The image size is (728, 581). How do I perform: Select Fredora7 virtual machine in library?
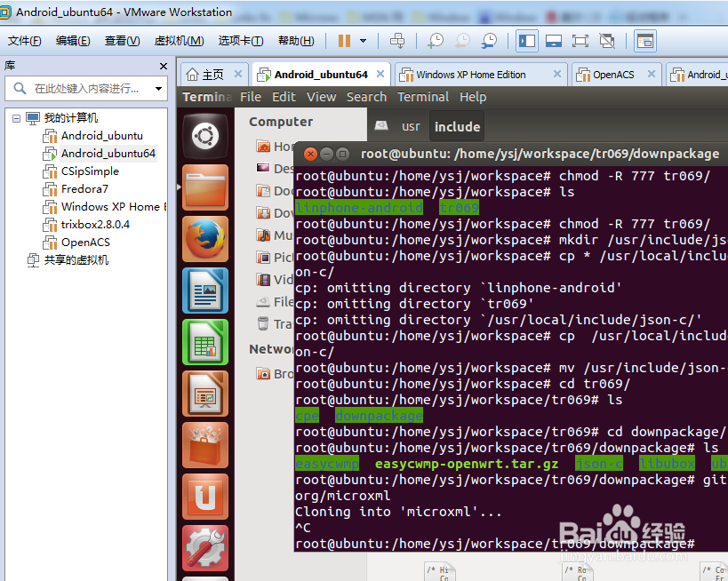(84, 189)
